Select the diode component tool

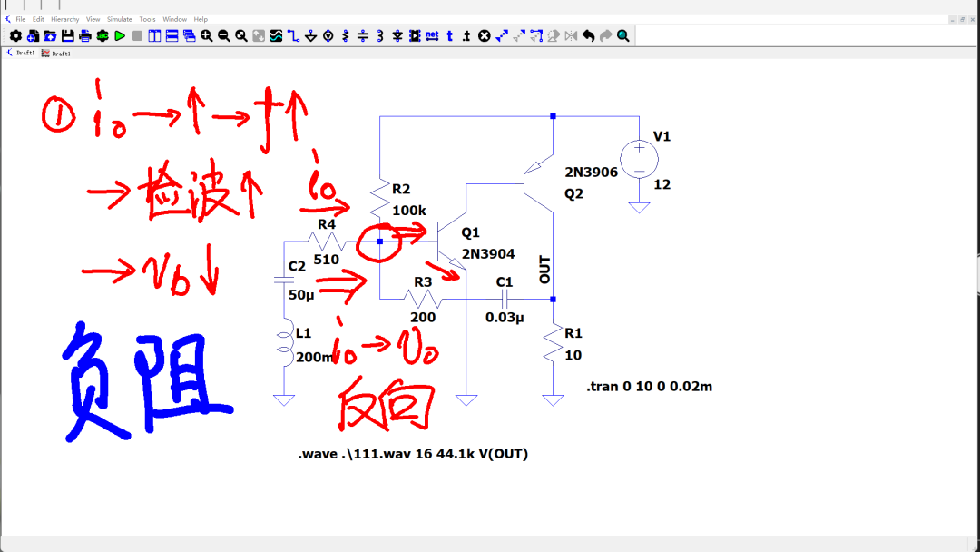pos(397,36)
